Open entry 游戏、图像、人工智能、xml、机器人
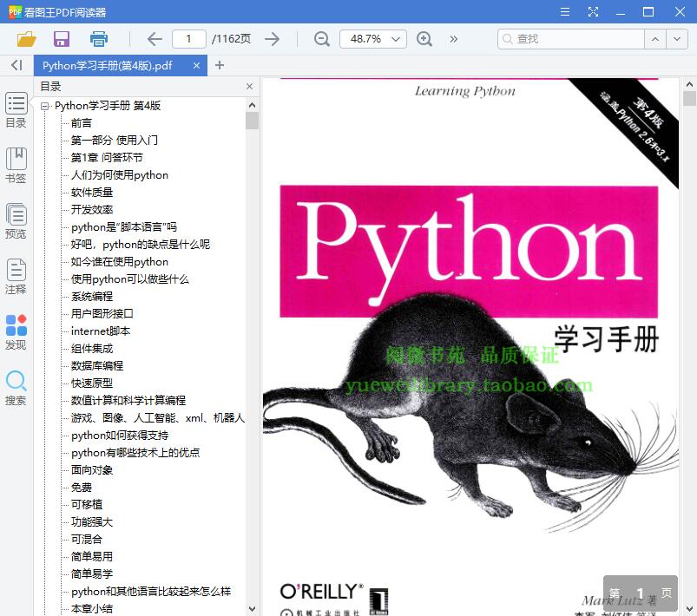The image size is (697, 616). (x=158, y=418)
